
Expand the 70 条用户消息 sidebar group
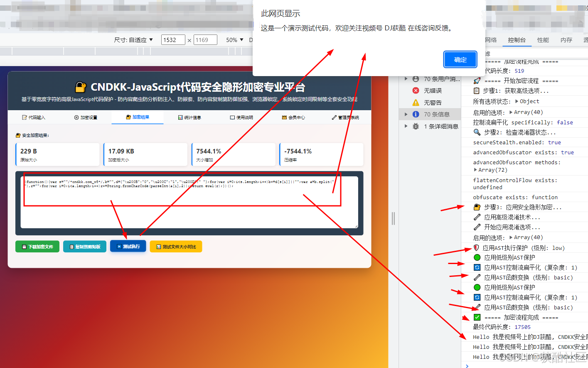[406, 79]
